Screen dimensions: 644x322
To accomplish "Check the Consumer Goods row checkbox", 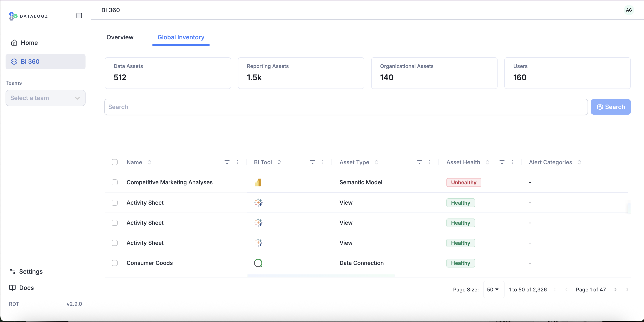I will pos(115,263).
